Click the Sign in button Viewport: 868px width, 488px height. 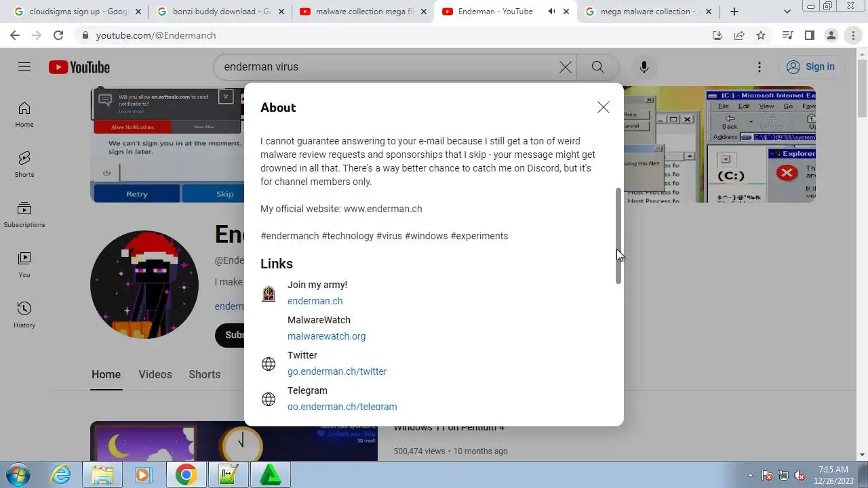point(811,66)
